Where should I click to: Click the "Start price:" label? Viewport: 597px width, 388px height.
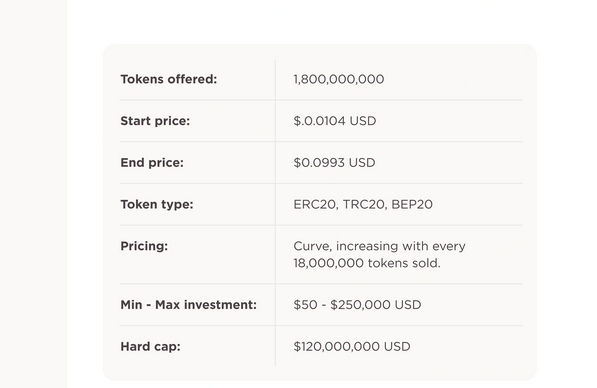click(155, 121)
